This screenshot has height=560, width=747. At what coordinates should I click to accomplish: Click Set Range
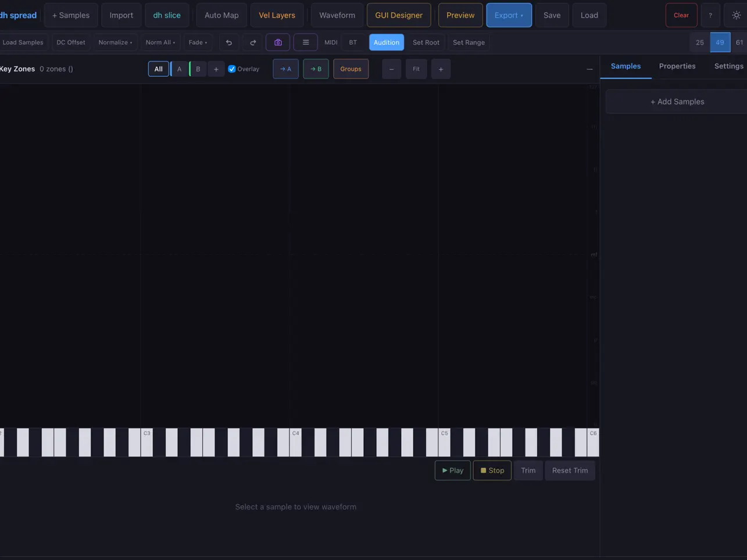(469, 42)
